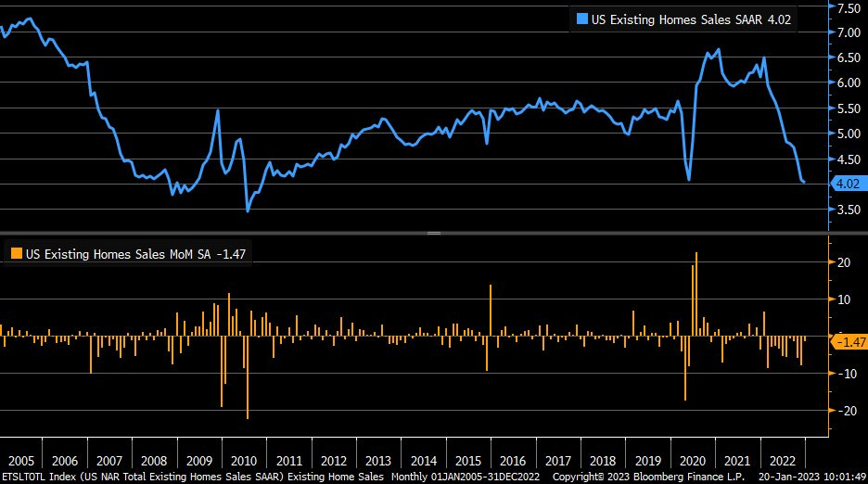Select the 2005 year label on time axis
This screenshot has height=484, width=868.
pos(19,460)
